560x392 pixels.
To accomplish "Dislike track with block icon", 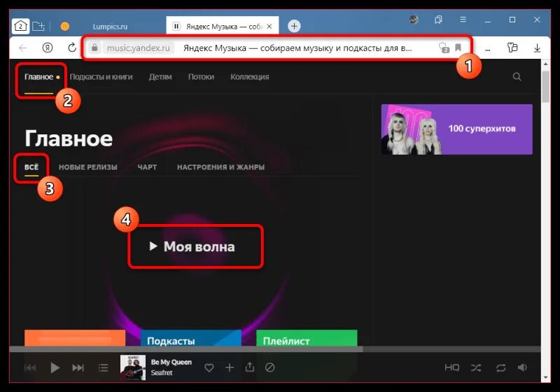I will click(269, 367).
